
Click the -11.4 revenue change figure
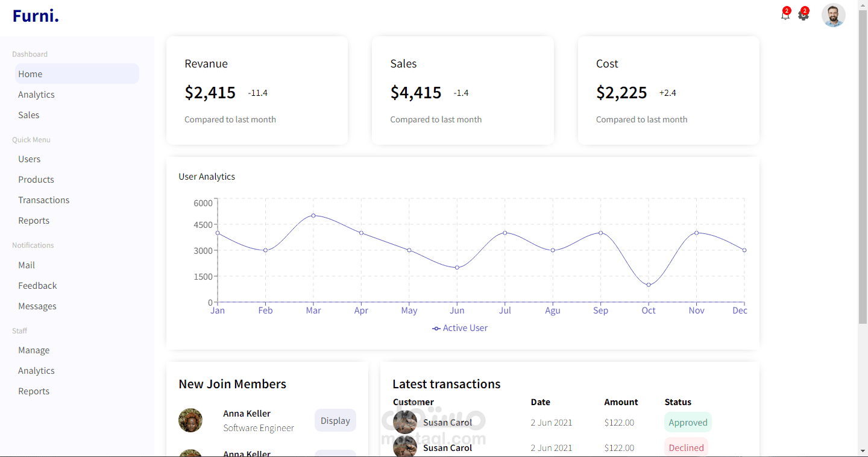[x=257, y=93]
